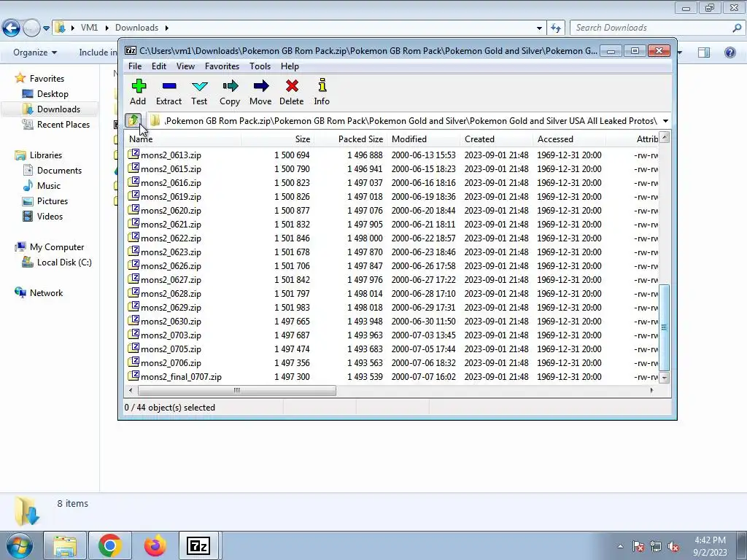Click the Move toolbar icon

261,86
